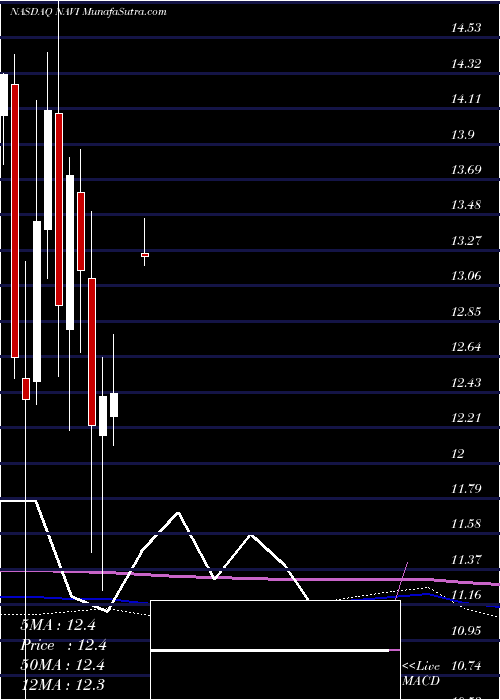Click the 5MA : 12.4 legend
The height and width of the screenshot is (700, 500).
pyautogui.click(x=58, y=625)
